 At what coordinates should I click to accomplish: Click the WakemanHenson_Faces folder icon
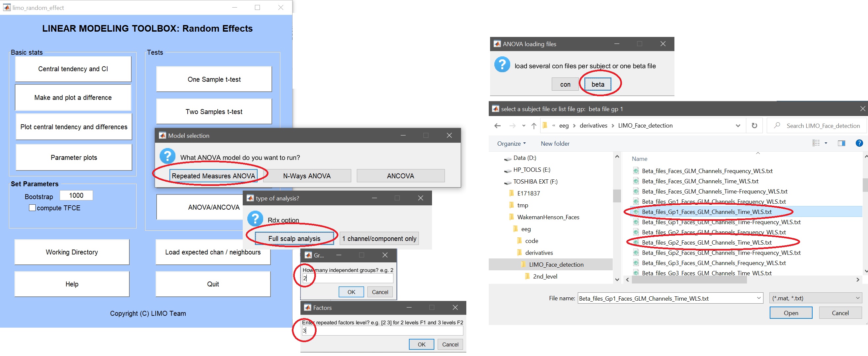point(512,217)
